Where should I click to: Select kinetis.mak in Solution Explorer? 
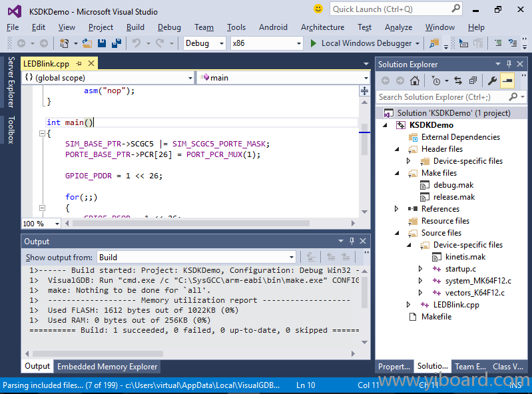(465, 257)
